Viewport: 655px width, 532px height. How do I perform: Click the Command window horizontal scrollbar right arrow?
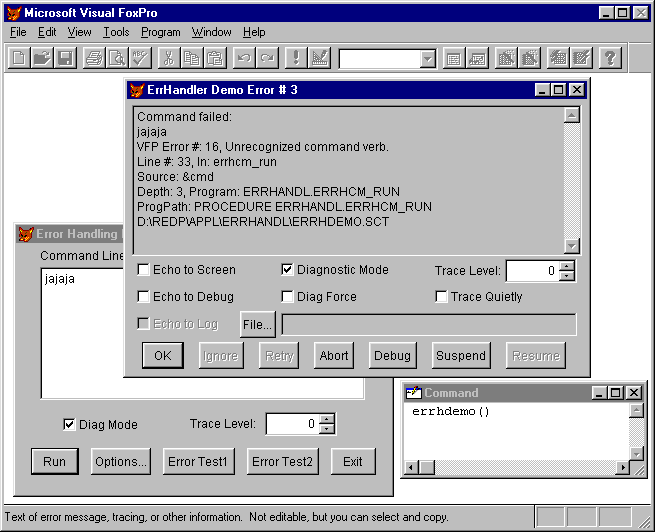pyautogui.click(x=623, y=467)
